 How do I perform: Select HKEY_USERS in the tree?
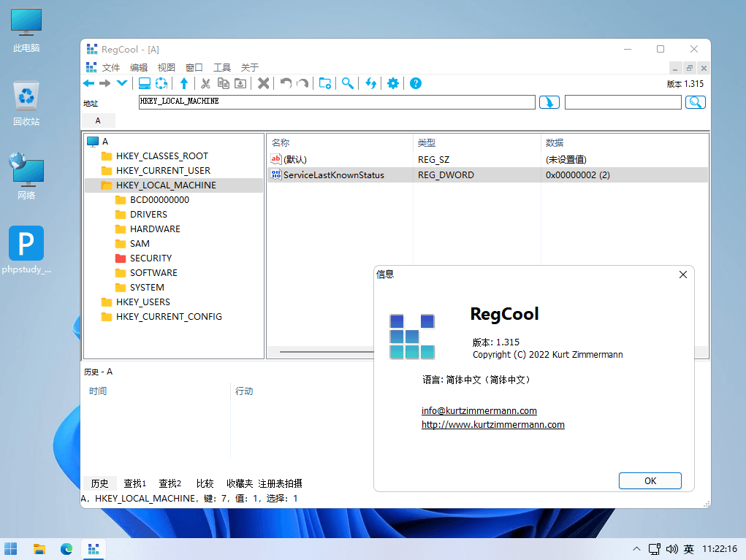142,302
